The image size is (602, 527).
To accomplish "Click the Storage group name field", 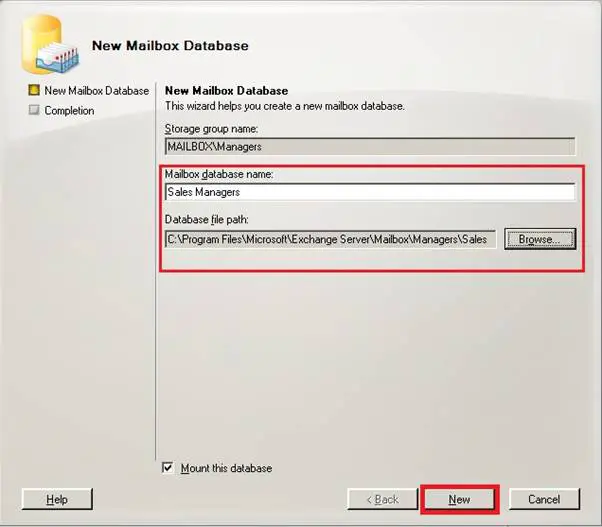I will 370,146.
